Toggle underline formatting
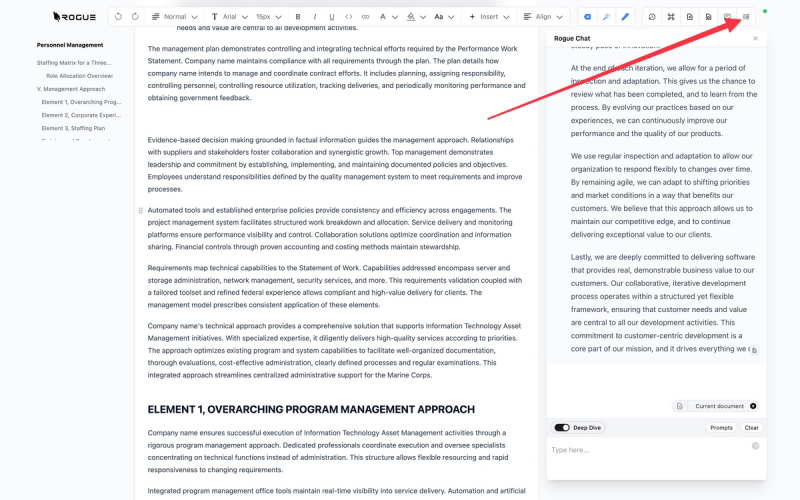 [332, 17]
